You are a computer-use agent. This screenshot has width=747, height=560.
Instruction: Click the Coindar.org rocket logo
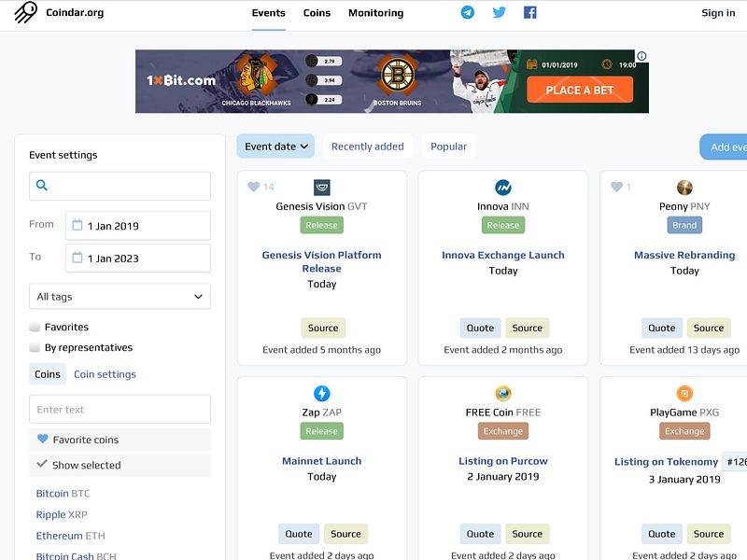point(26,12)
